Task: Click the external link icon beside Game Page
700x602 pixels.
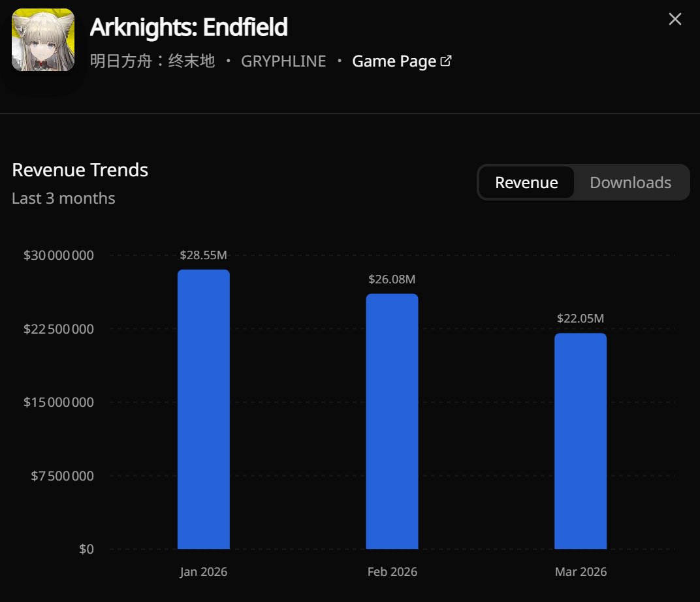Action: (446, 61)
